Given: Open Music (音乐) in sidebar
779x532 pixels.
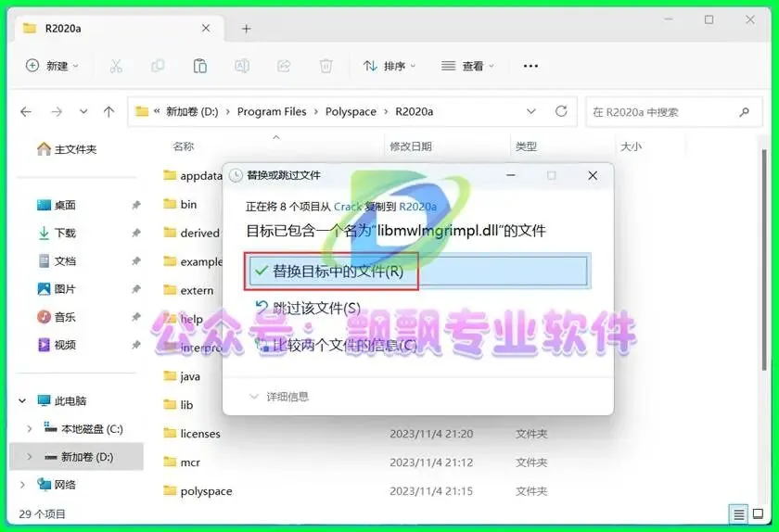Looking at the screenshot, I should coord(57,316).
